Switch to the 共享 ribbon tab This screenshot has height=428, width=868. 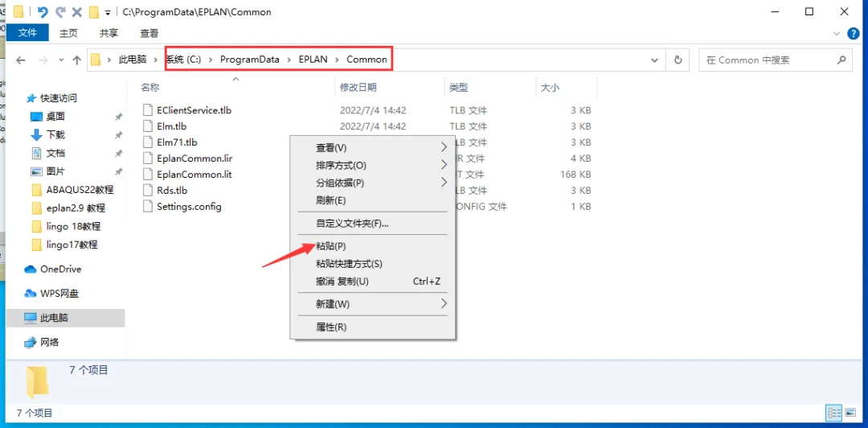click(x=108, y=33)
